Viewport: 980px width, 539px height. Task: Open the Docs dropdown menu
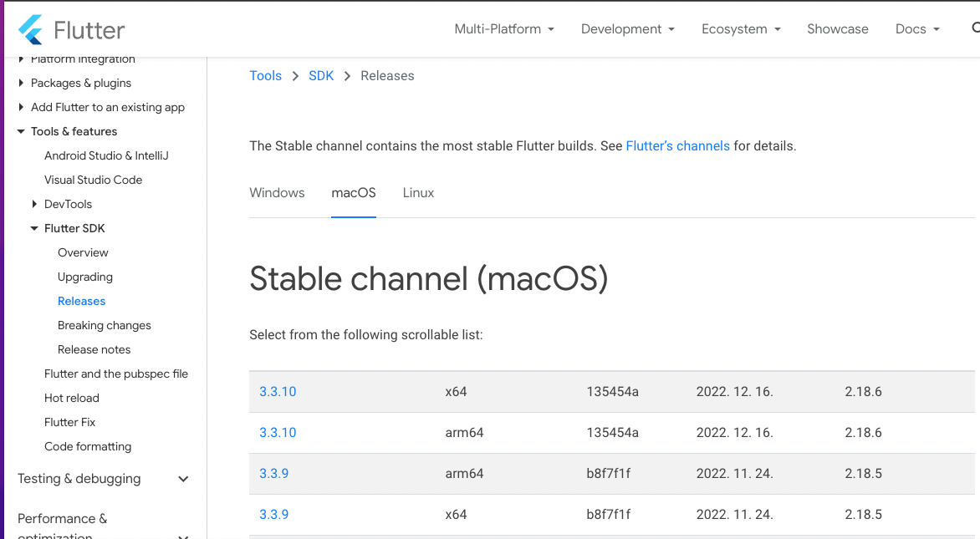pos(917,29)
